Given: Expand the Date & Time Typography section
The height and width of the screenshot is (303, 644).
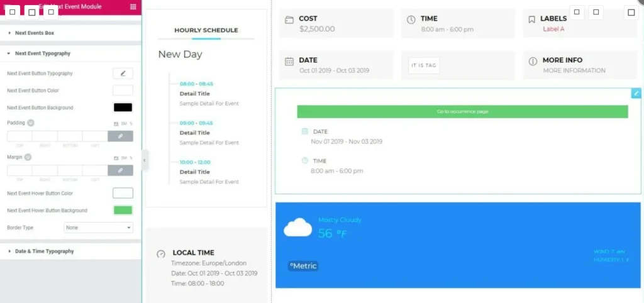Looking at the screenshot, I should pyautogui.click(x=70, y=251).
